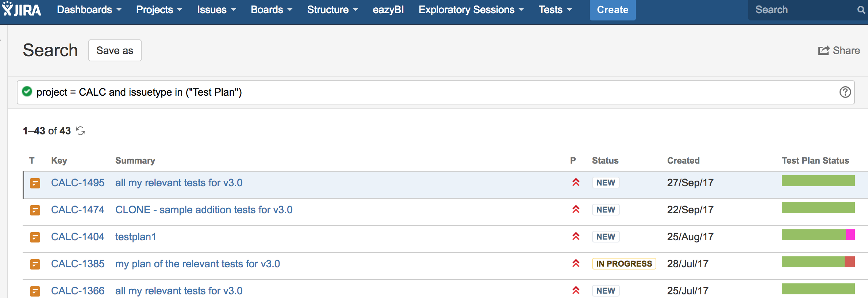Image resolution: width=868 pixels, height=298 pixels.
Task: Expand the Exploratory Sessions menu
Action: pyautogui.click(x=471, y=9)
